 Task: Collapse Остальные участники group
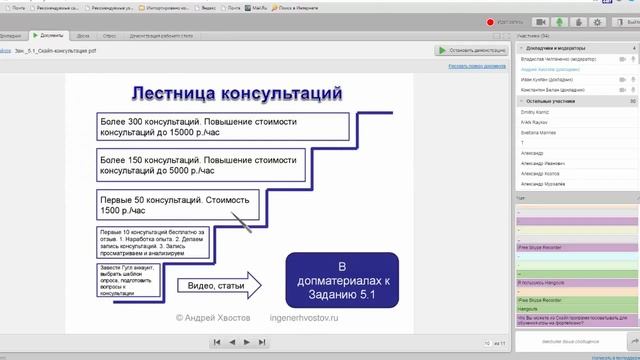521,101
